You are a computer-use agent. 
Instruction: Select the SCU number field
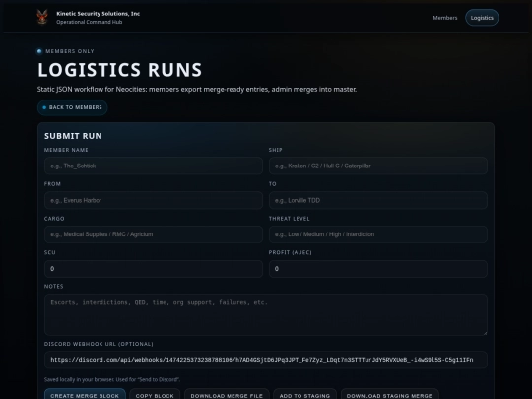click(154, 269)
